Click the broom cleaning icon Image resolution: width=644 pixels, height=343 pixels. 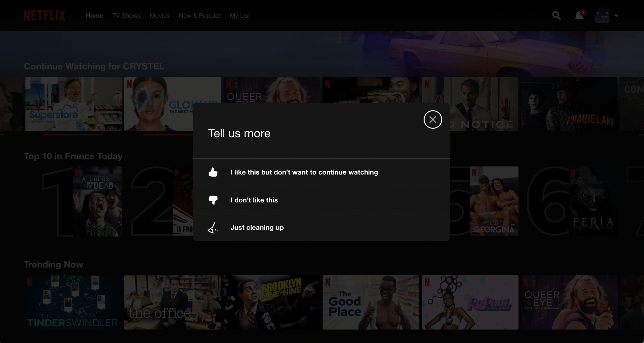pos(213,228)
